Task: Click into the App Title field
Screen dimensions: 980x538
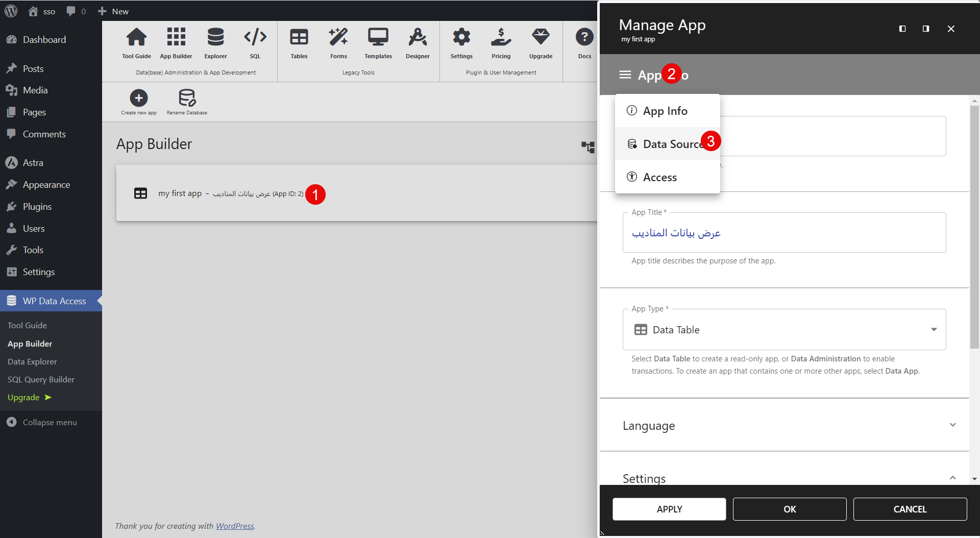Action: pyautogui.click(x=784, y=233)
